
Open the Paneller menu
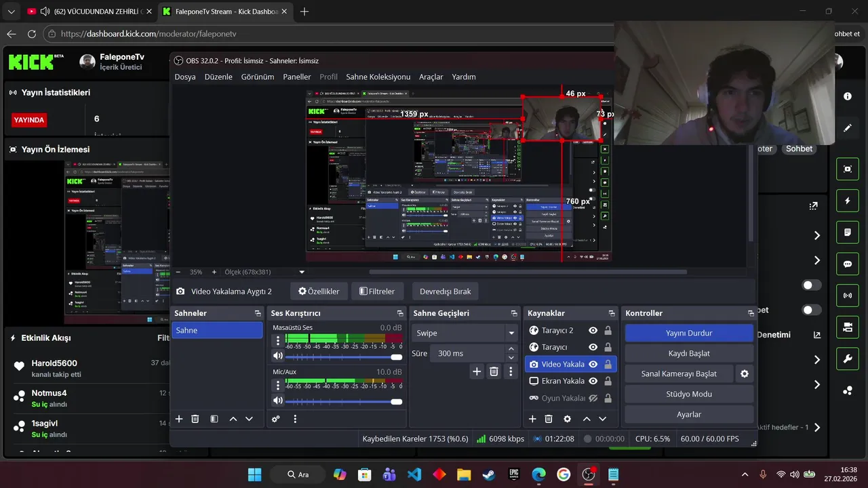coord(297,77)
